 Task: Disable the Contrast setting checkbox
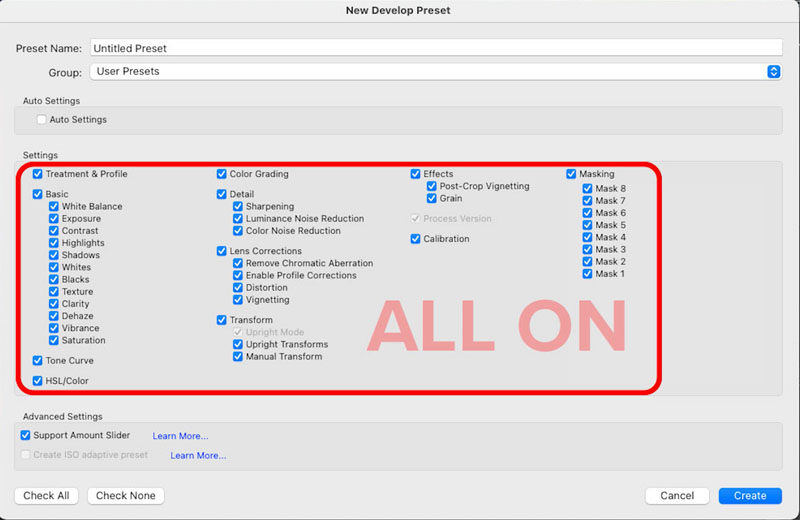(54, 231)
